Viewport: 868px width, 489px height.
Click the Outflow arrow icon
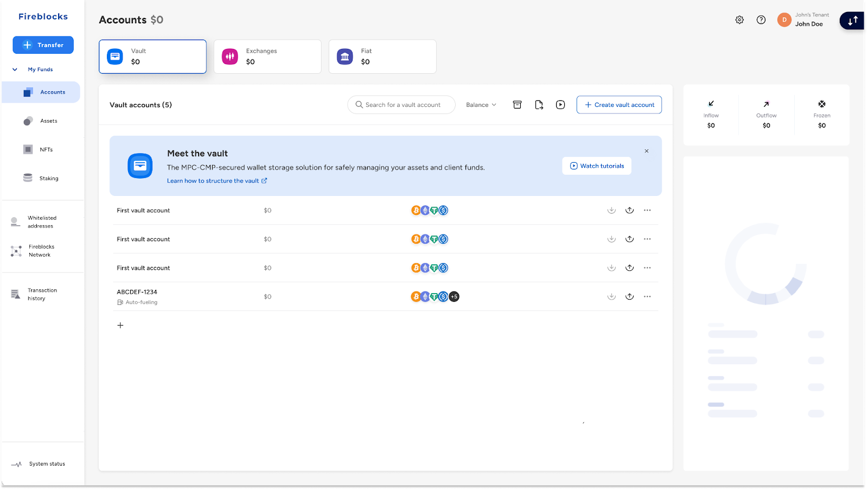(766, 104)
